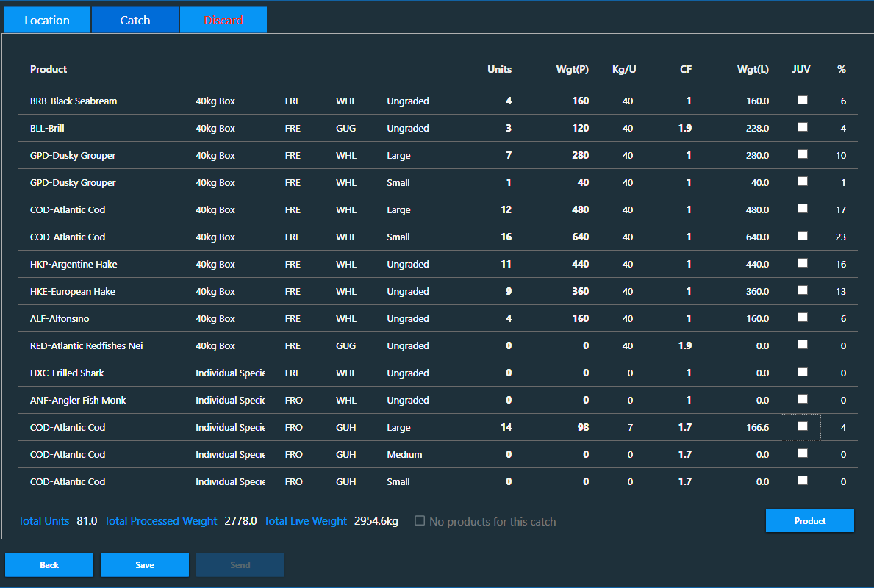
Task: Select the BRB-Black Seabream product name
Action: [x=74, y=101]
